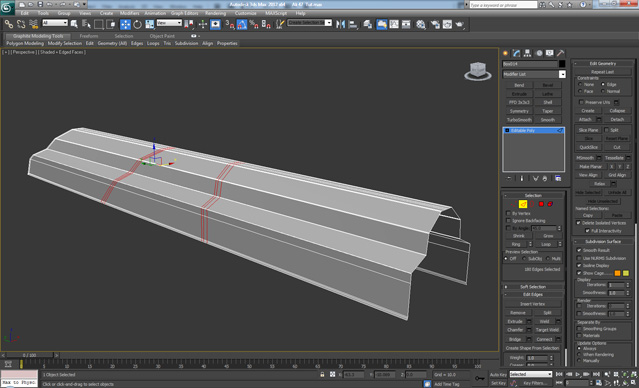Click the yellow Show Cage color swatch
639x388 pixels.
pos(626,273)
